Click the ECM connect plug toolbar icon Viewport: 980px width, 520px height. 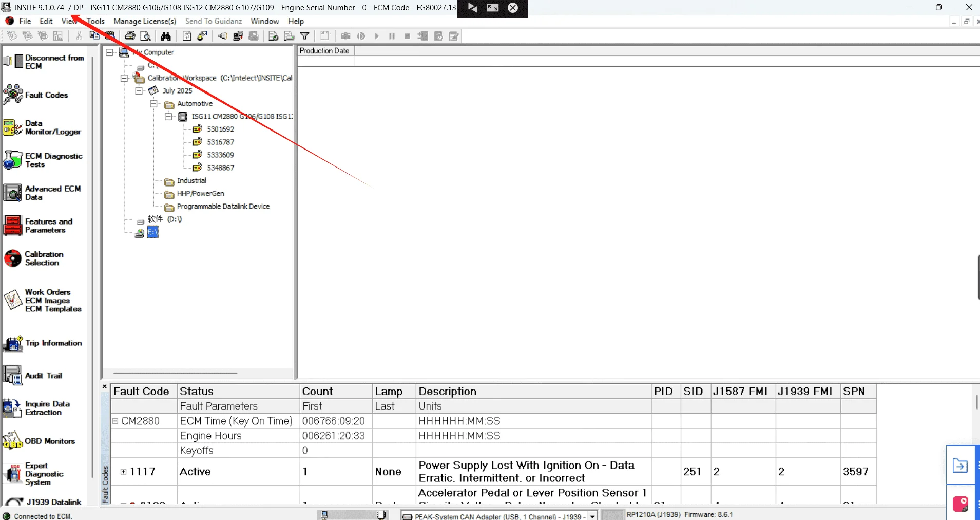point(223,36)
